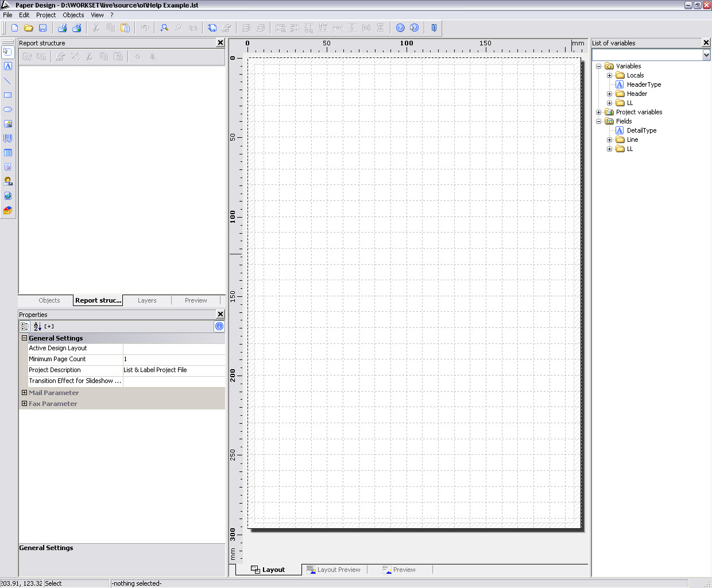Image resolution: width=712 pixels, height=588 pixels.
Task: Switch to Layers tab
Action: 147,300
